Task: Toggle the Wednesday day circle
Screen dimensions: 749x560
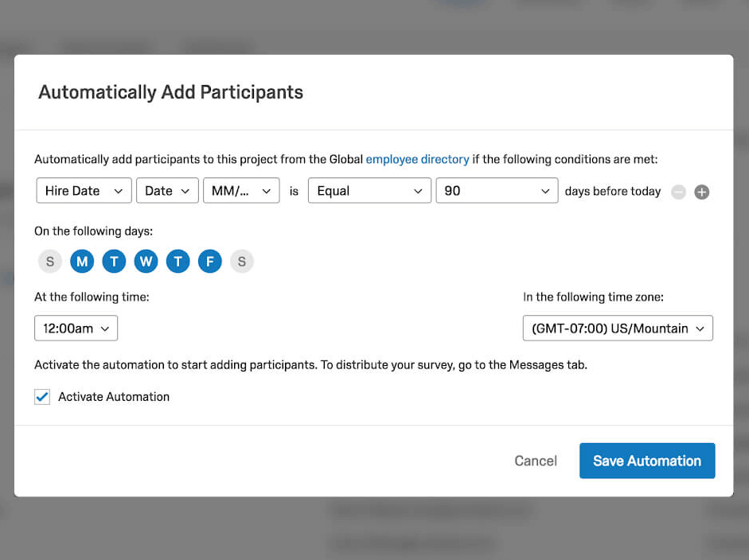Action: 146,261
